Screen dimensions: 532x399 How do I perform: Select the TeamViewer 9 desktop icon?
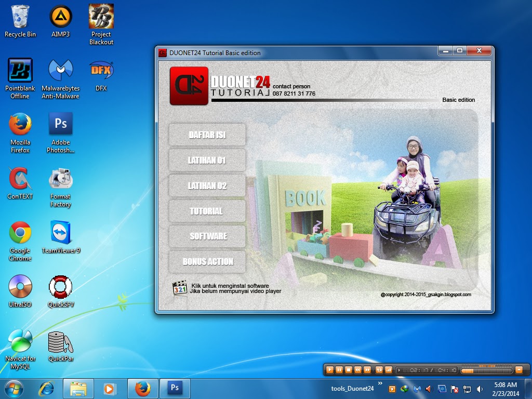[x=60, y=237]
